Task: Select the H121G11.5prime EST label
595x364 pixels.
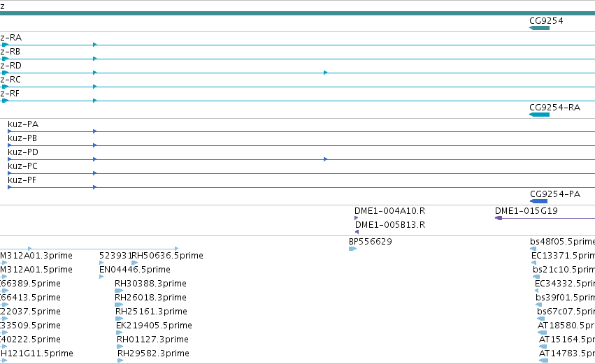Action: click(37, 354)
